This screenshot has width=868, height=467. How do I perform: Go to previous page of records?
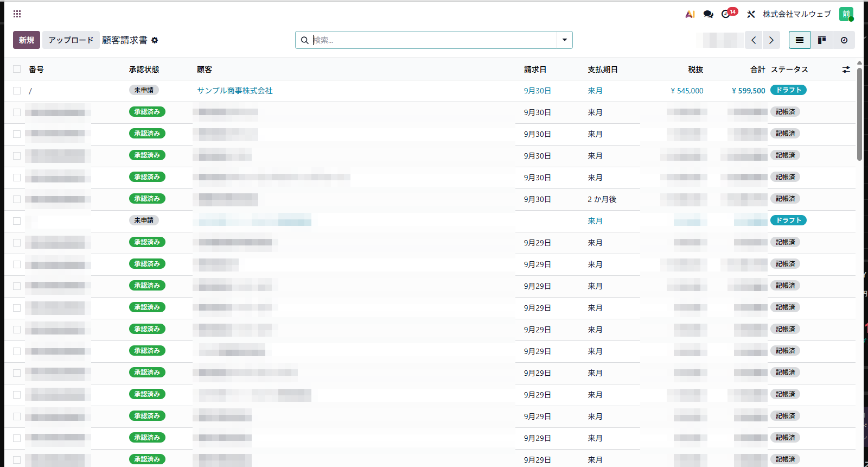pos(754,40)
